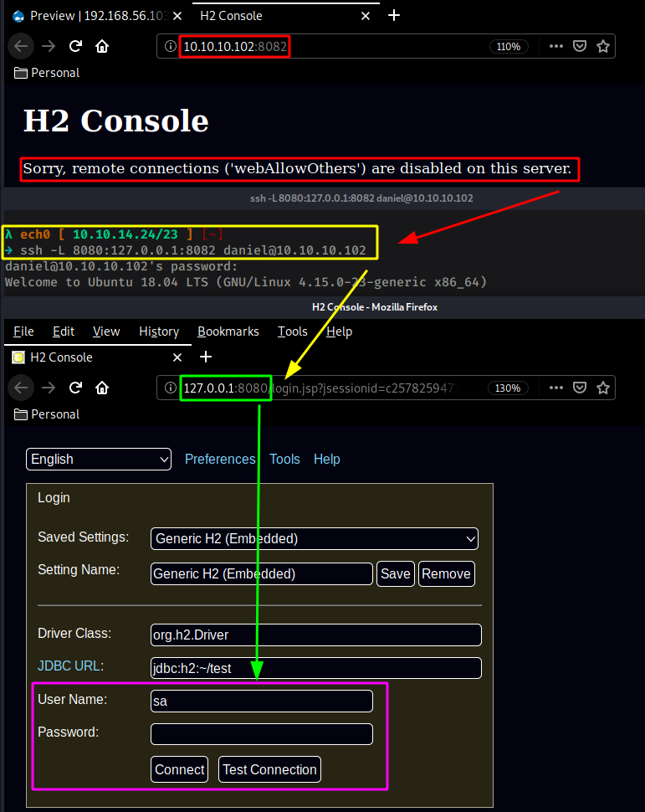The image size is (645, 812).
Task: Reload the 10.10.10.102:8082 page
Action: click(75, 46)
